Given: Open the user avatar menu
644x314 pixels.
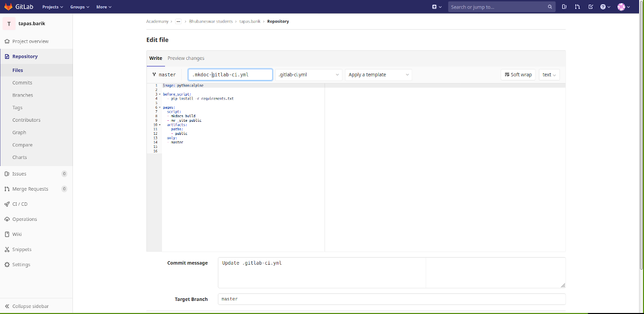Looking at the screenshot, I should point(623,7).
